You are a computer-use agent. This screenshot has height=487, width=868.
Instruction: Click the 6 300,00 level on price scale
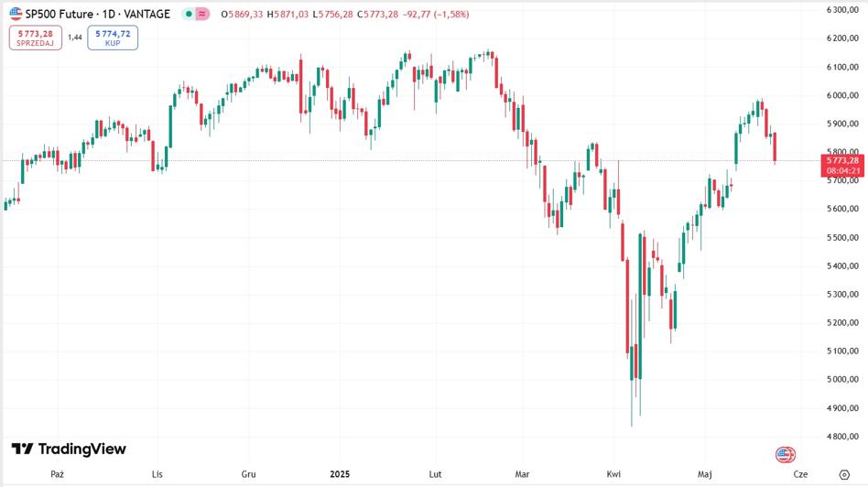841,10
